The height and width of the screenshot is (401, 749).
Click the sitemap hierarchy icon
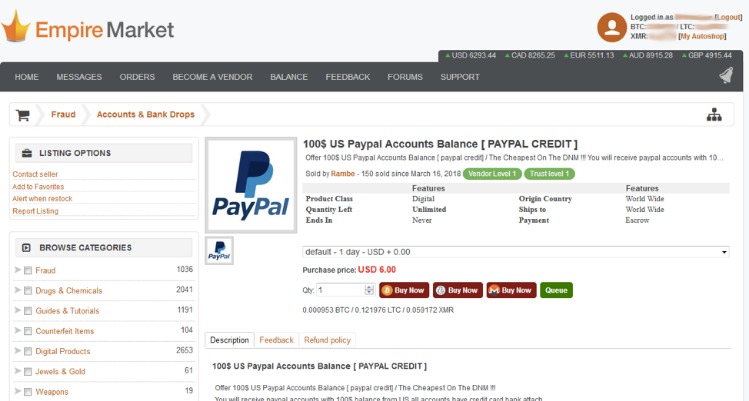[x=714, y=115]
